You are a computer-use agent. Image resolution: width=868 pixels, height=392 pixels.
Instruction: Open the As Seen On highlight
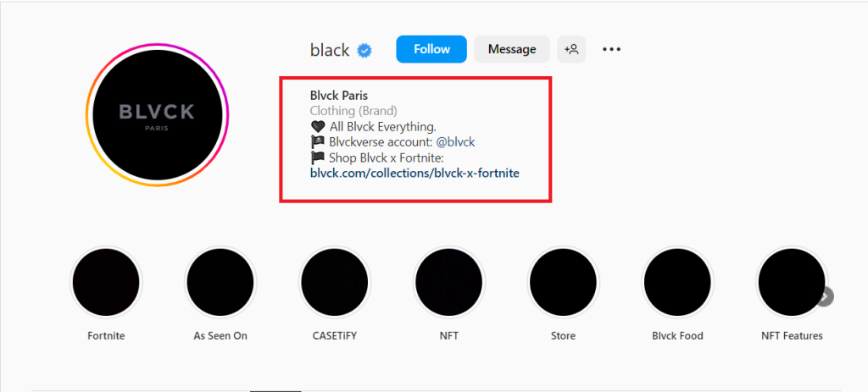(x=220, y=283)
